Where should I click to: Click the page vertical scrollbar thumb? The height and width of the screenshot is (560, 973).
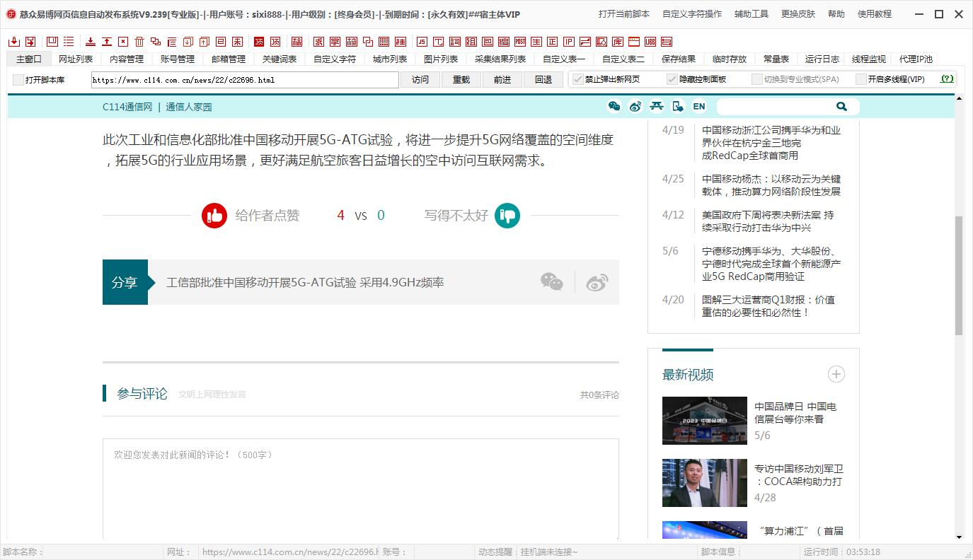959,275
